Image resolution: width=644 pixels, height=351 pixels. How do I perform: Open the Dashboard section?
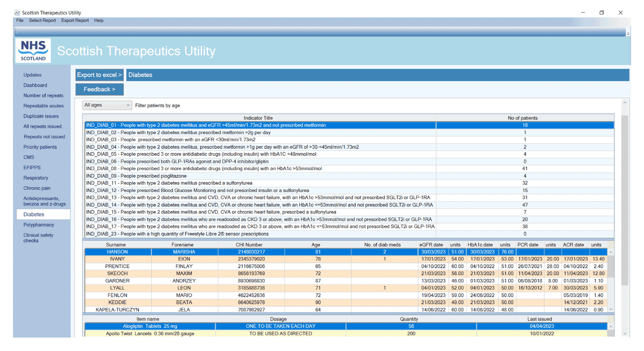click(35, 85)
